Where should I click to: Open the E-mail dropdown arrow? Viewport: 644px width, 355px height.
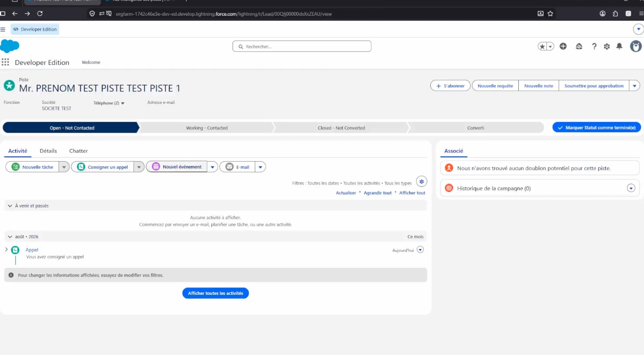[x=261, y=167]
